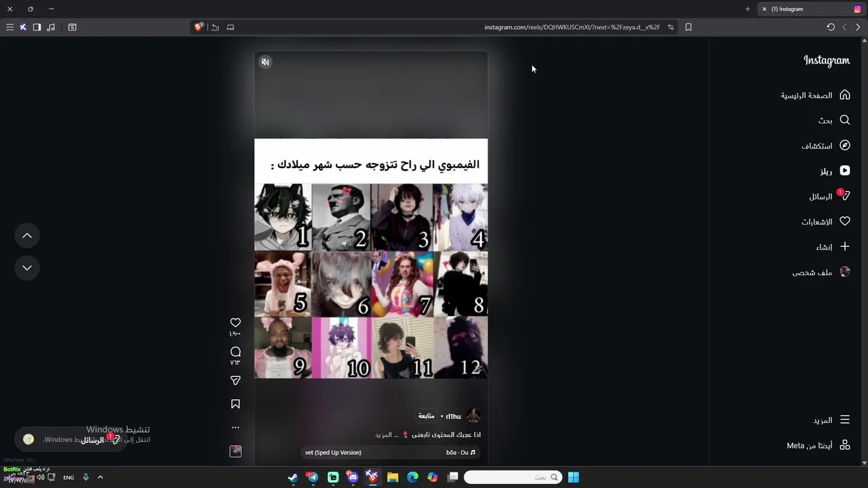
Task: Open the r11hu profile avatar
Action: (x=473, y=416)
